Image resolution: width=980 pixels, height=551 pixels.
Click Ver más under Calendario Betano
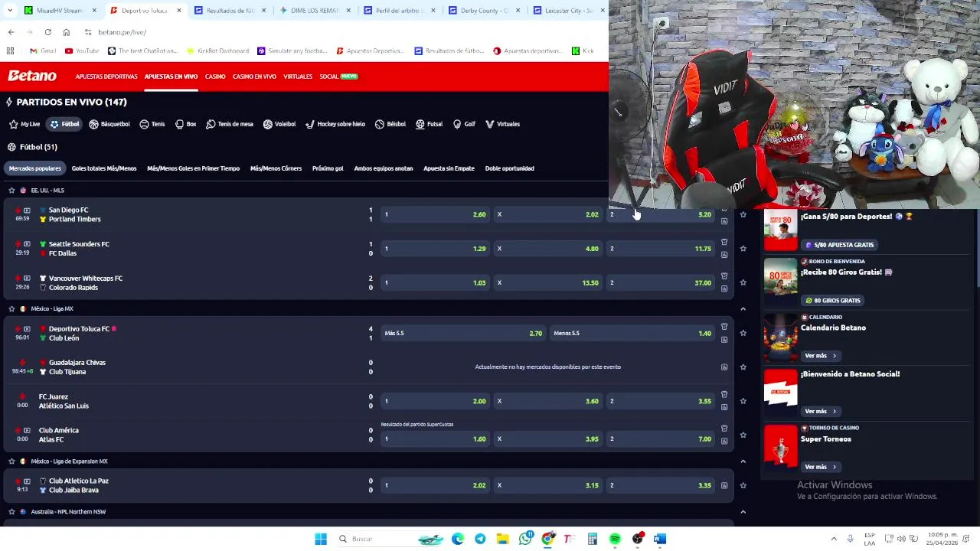(x=821, y=356)
